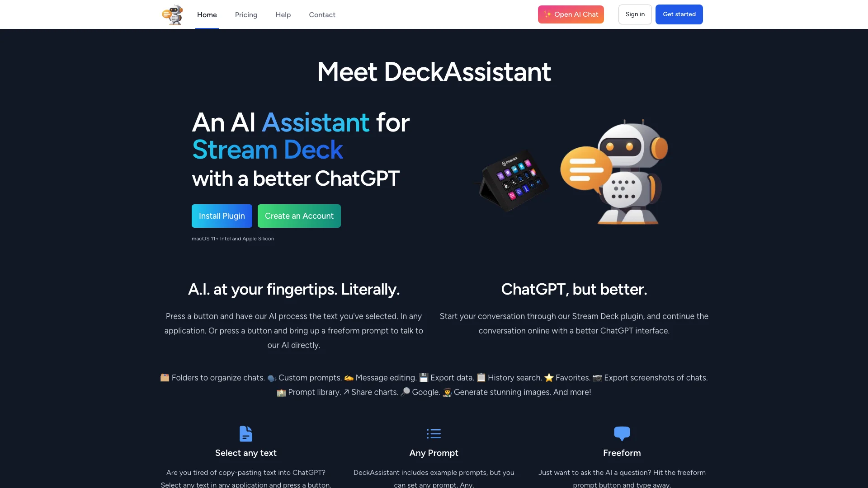Select the Home tab in navigation
This screenshot has width=868, height=488.
(x=207, y=14)
